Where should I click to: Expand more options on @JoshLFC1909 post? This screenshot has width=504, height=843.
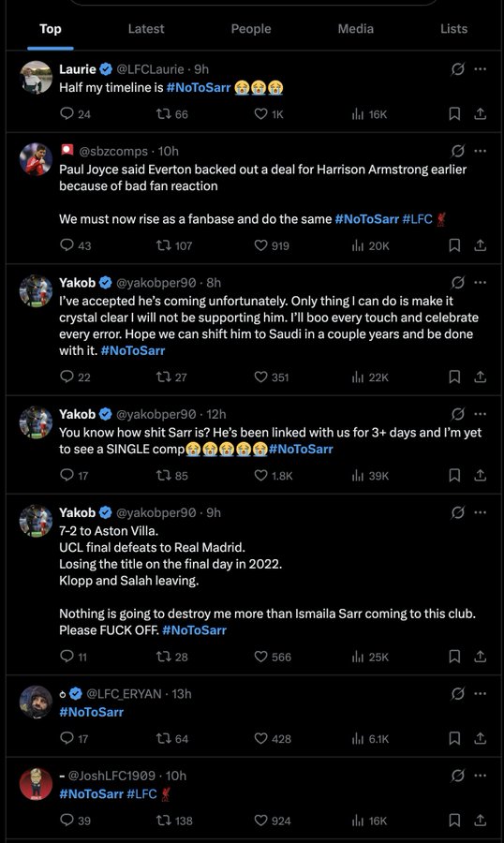click(x=481, y=776)
